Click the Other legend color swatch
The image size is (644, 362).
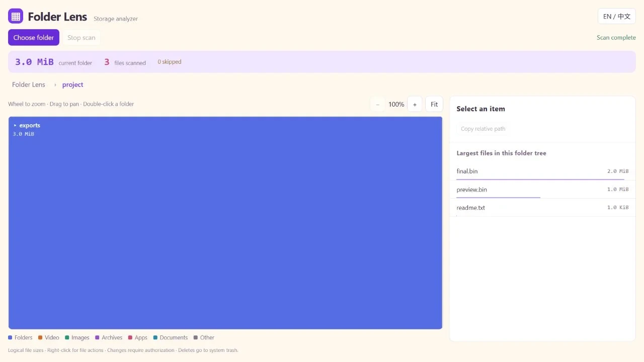pyautogui.click(x=196, y=338)
